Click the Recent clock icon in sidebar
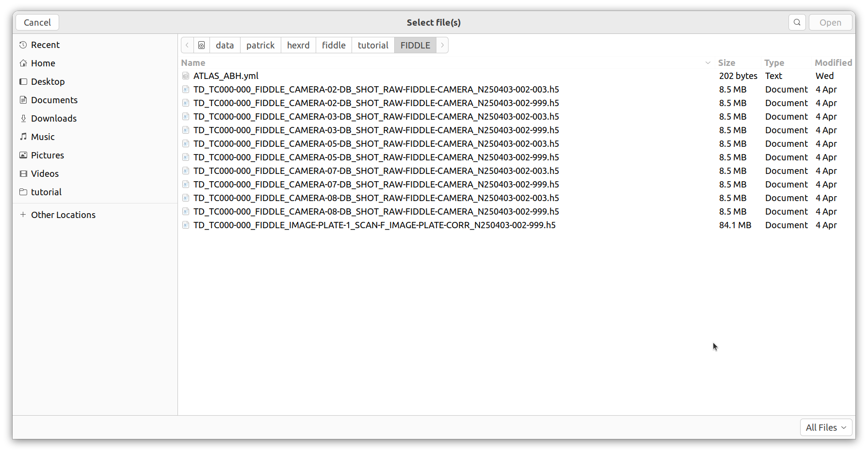The width and height of the screenshot is (868, 453). (x=23, y=45)
